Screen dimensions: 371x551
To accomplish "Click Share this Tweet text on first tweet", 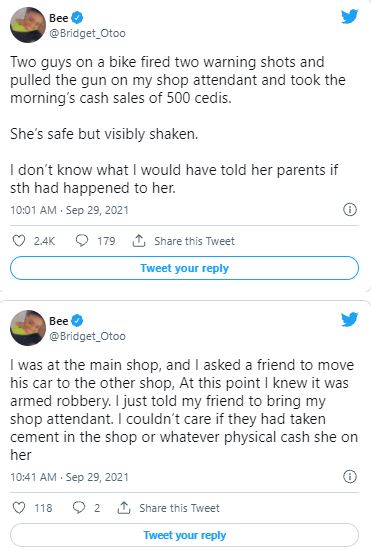I will pos(194,241).
